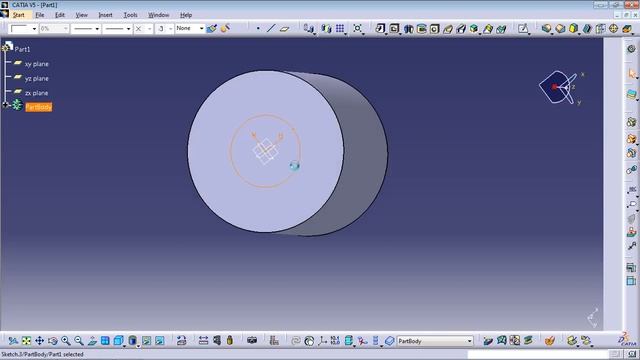
Task: Click the Swap visible space icon
Action: (160, 341)
